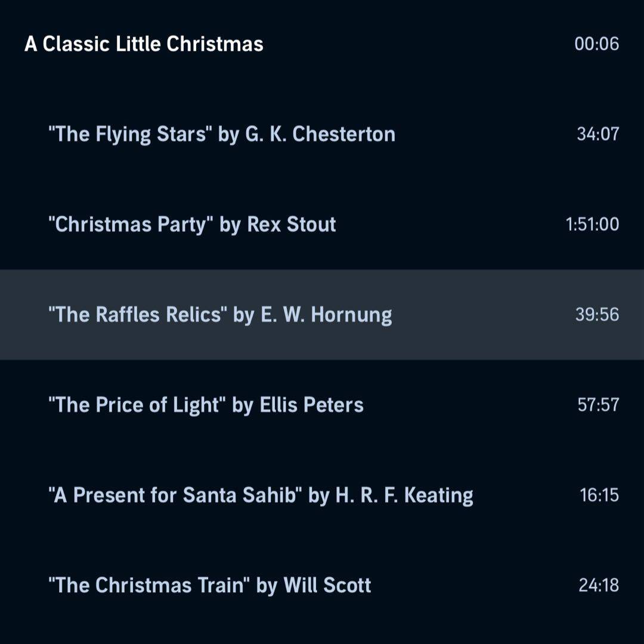Click the author name Will Scott
Viewport: 644px width, 644px height.
327,586
